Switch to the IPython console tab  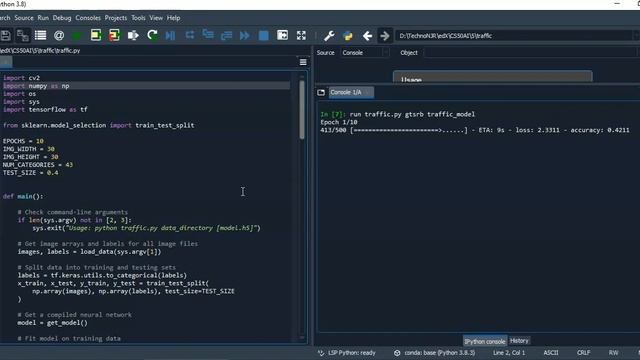[484, 341]
